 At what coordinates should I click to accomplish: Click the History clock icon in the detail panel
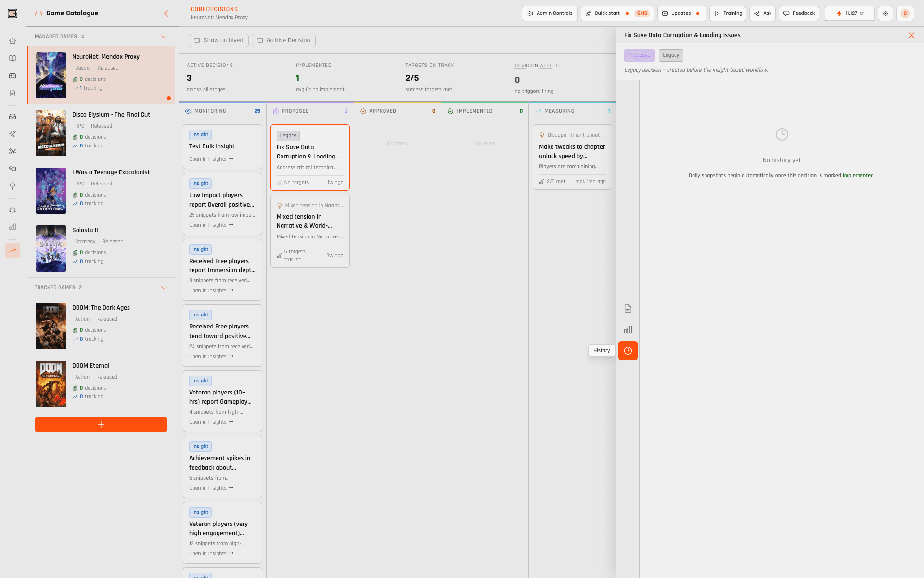click(628, 351)
